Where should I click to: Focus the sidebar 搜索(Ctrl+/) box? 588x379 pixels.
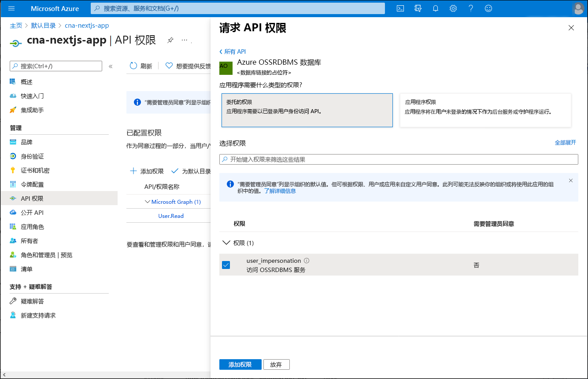[56, 66]
